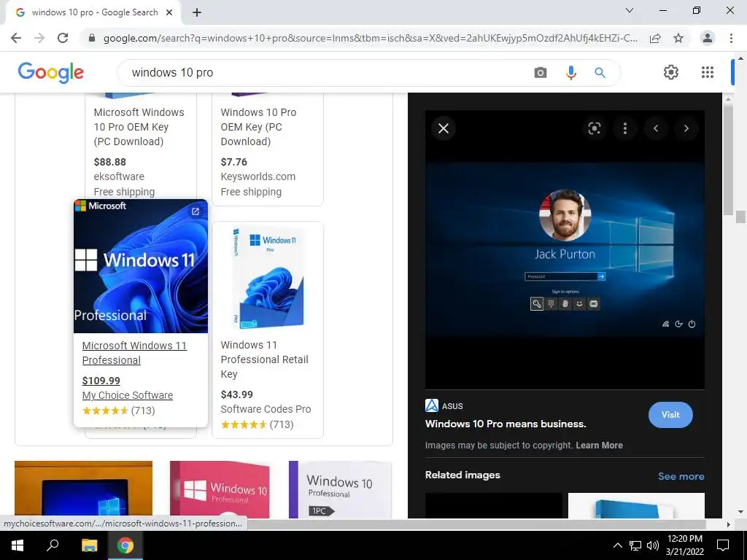Click the $88.88 price

point(110,162)
